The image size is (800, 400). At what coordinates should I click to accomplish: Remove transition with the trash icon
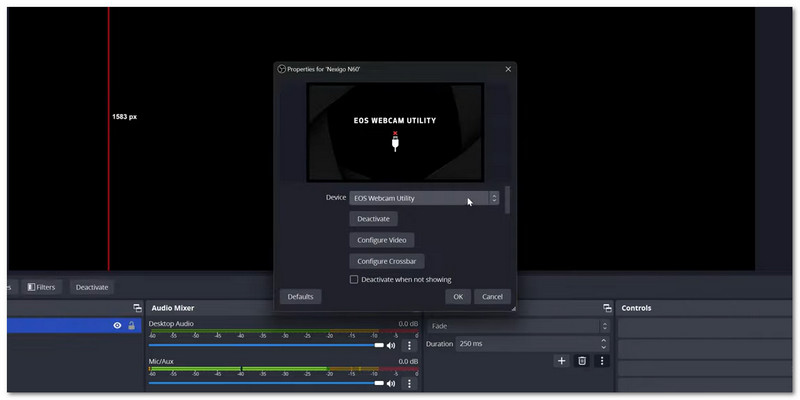click(582, 361)
